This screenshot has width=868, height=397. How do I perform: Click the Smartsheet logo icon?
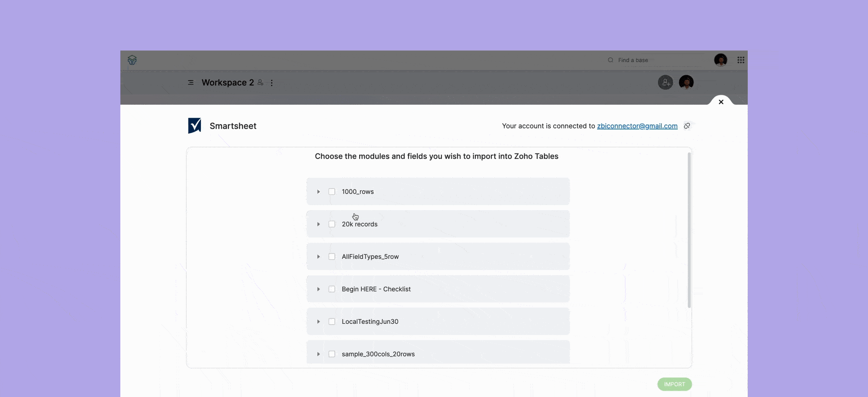click(195, 125)
